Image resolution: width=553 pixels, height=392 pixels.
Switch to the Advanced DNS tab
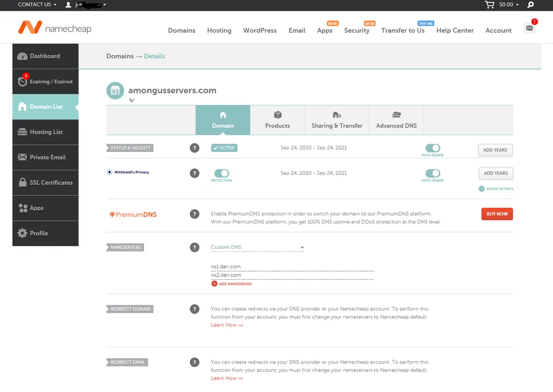click(x=397, y=120)
